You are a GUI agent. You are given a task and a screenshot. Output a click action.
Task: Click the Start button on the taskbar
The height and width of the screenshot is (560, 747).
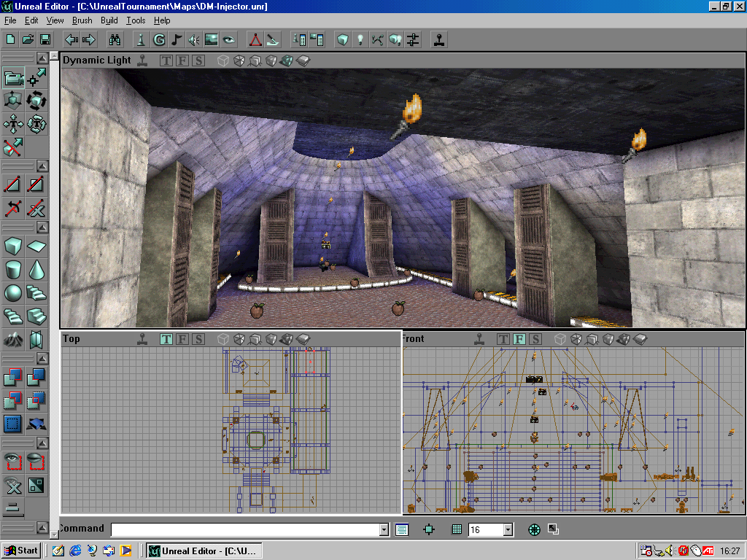point(20,551)
